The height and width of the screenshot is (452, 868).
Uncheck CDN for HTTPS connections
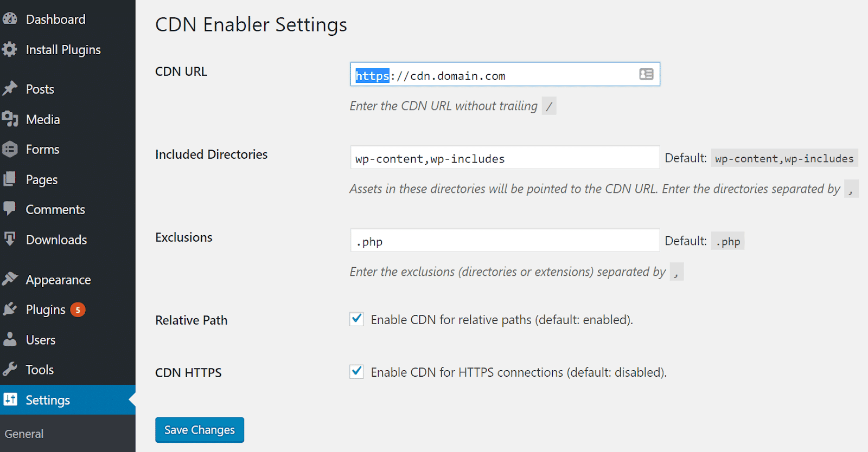tap(356, 372)
